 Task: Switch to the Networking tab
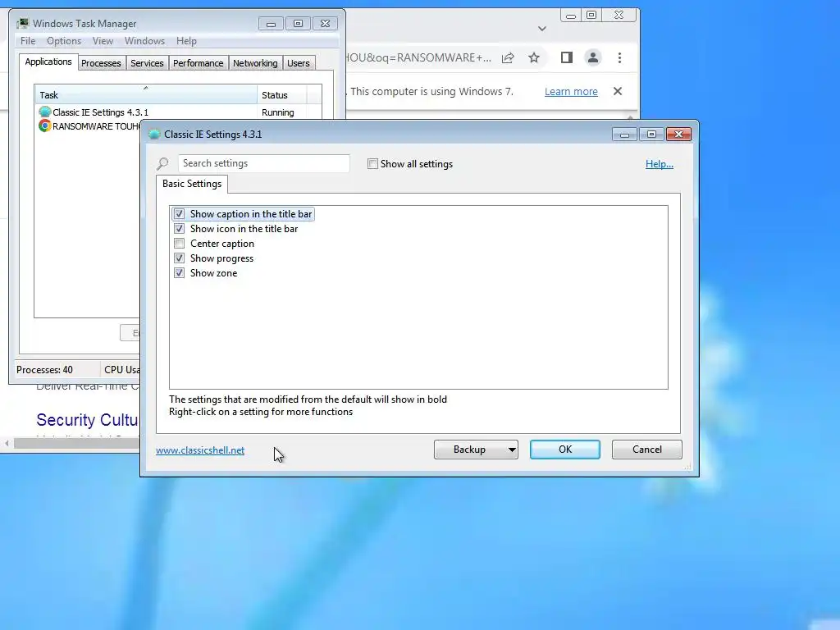(x=255, y=63)
